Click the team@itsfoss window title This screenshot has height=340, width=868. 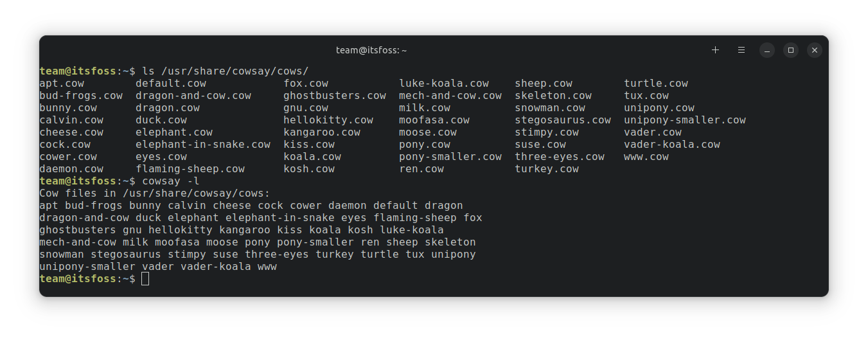click(x=371, y=50)
